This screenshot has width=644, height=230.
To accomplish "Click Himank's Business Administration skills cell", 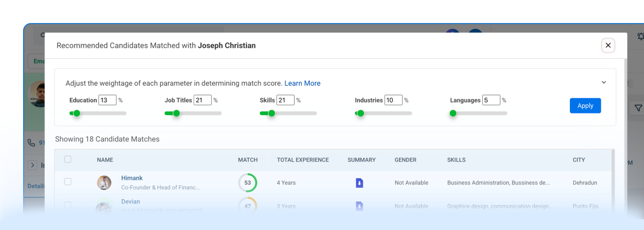I will tap(498, 183).
